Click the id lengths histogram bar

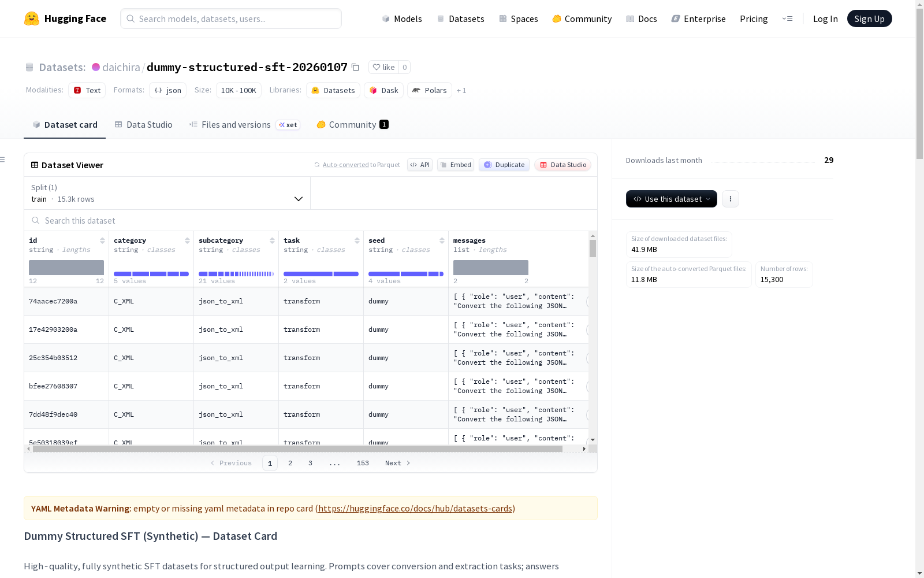[x=66, y=268]
